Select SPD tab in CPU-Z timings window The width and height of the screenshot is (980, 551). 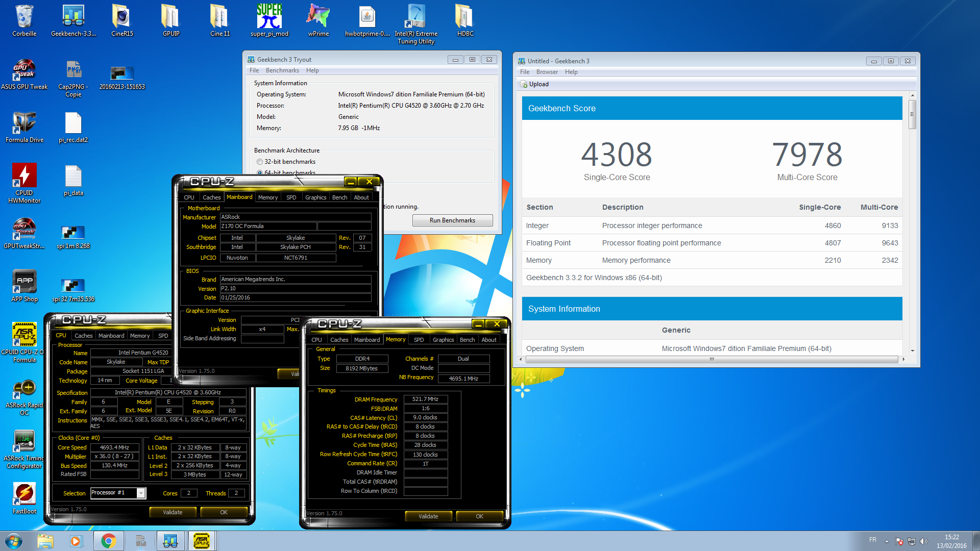[419, 340]
